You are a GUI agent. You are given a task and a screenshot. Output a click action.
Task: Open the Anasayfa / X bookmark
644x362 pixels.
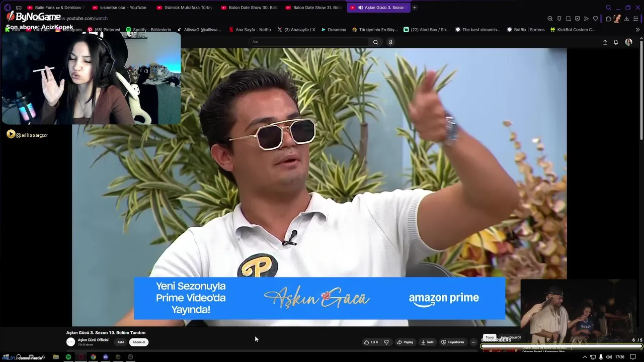(296, 30)
